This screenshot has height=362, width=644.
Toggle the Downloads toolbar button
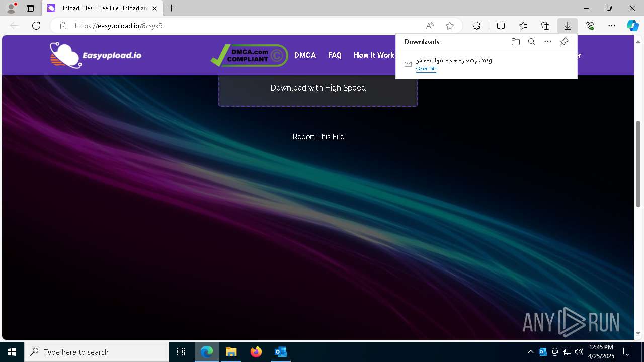coord(567,26)
